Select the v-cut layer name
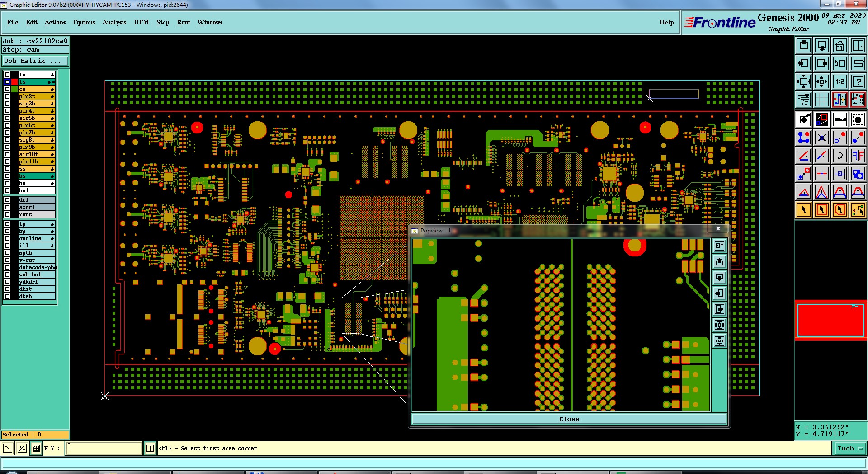 [37, 260]
